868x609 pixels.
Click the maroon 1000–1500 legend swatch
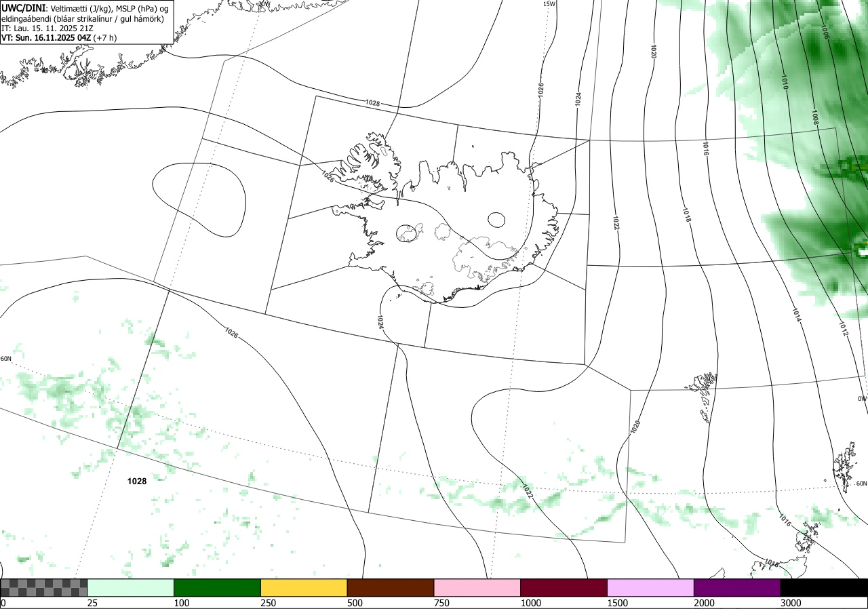point(564,587)
